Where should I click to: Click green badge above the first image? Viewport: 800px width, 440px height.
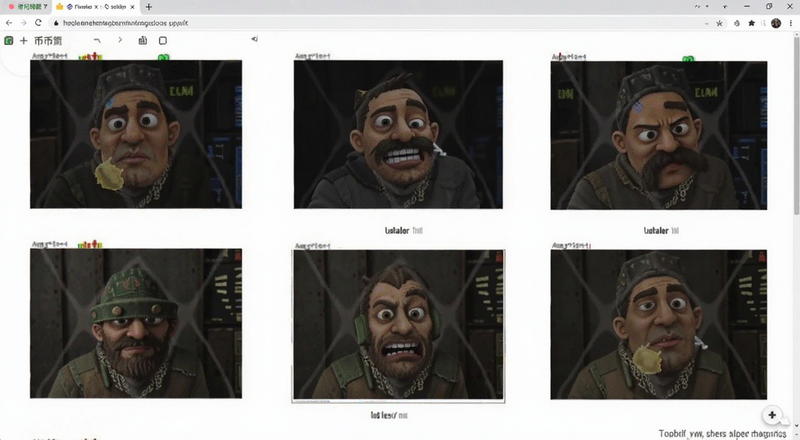tap(163, 58)
